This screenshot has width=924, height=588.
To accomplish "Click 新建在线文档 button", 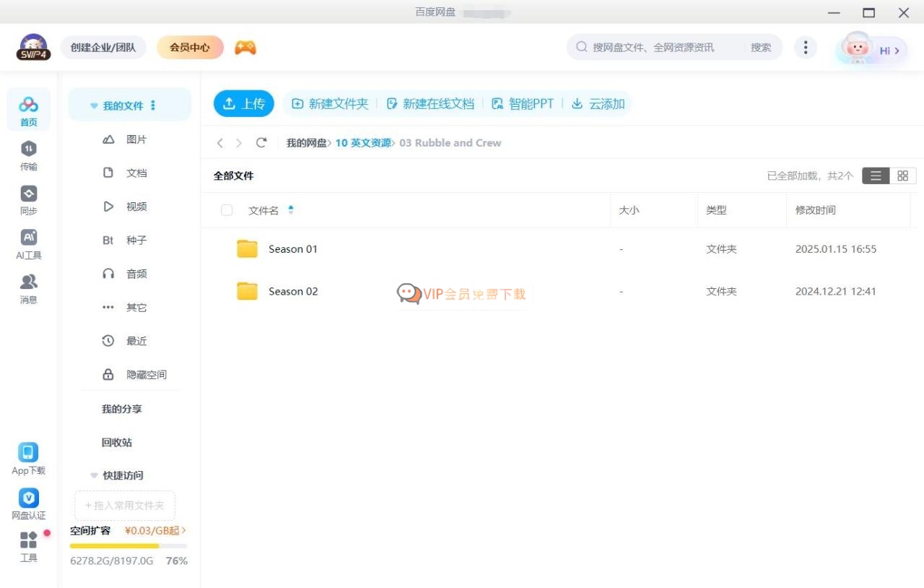I will [430, 104].
